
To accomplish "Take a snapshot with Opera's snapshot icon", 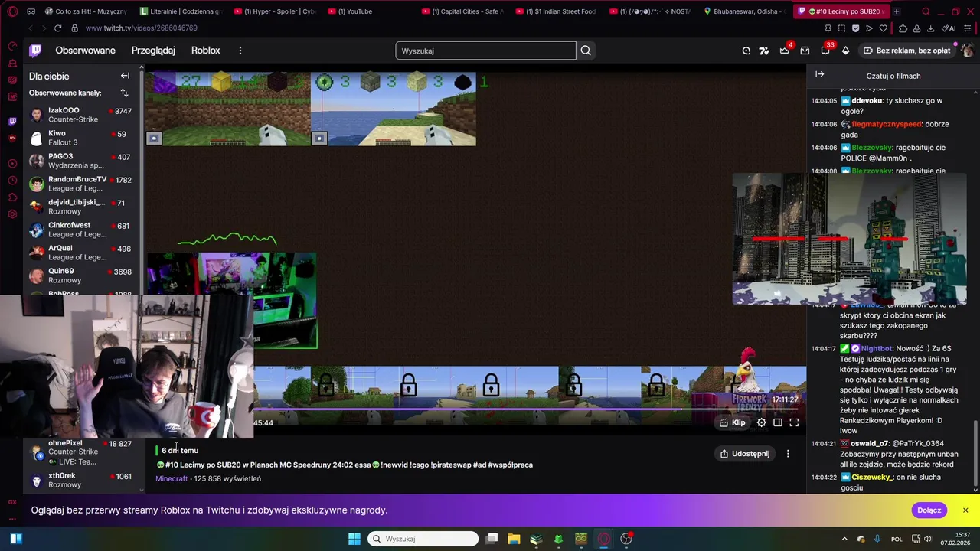I will (841, 28).
